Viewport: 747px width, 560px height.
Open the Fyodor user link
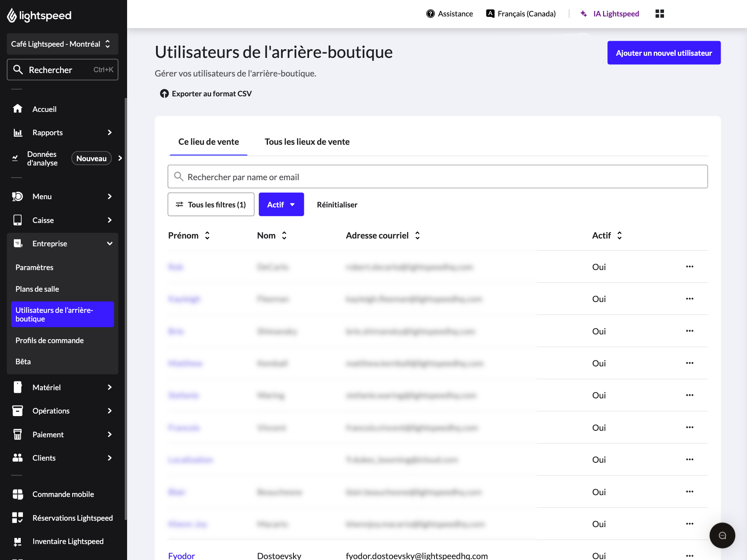182,556
